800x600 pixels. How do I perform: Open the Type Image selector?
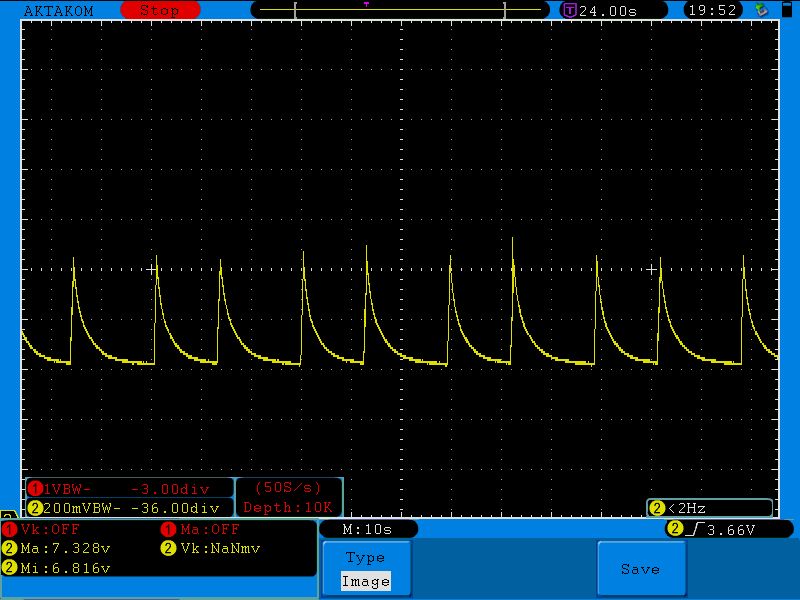[365, 568]
